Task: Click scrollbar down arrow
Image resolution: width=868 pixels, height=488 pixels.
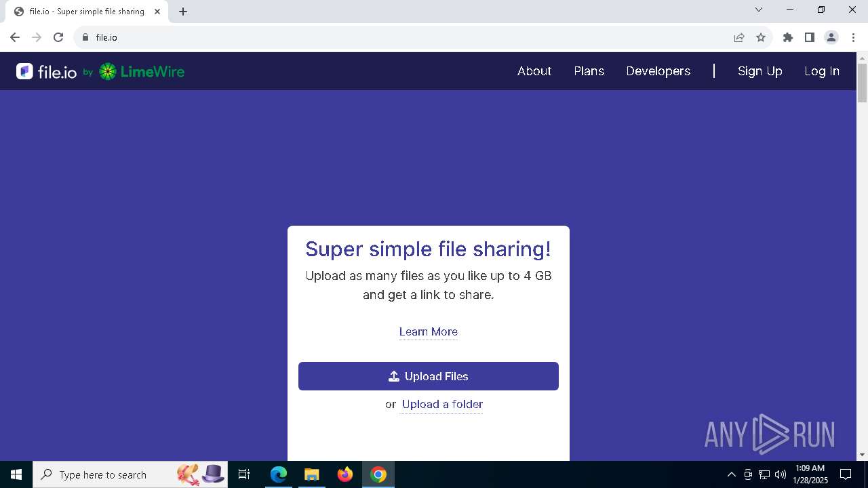Action: 863,455
